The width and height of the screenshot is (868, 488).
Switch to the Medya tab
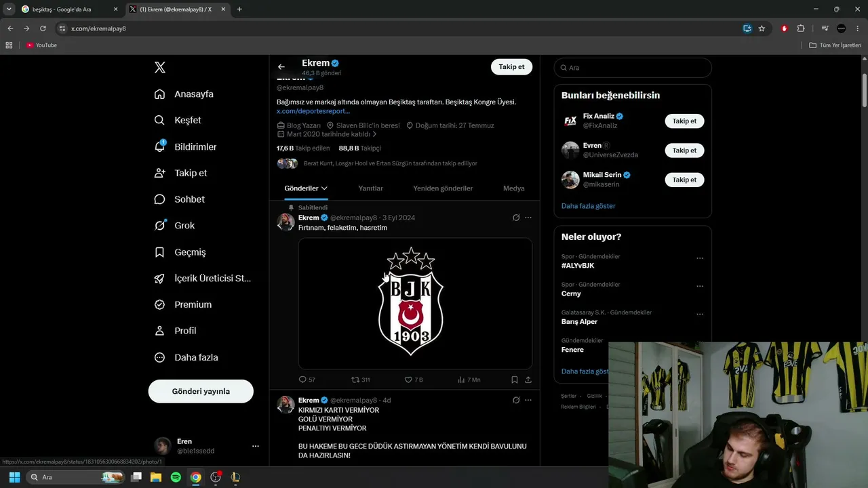(x=514, y=188)
